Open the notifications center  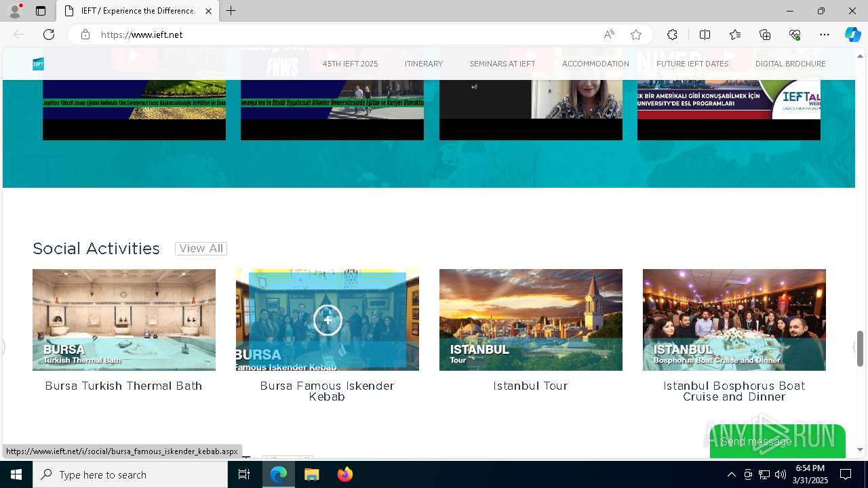[846, 474]
